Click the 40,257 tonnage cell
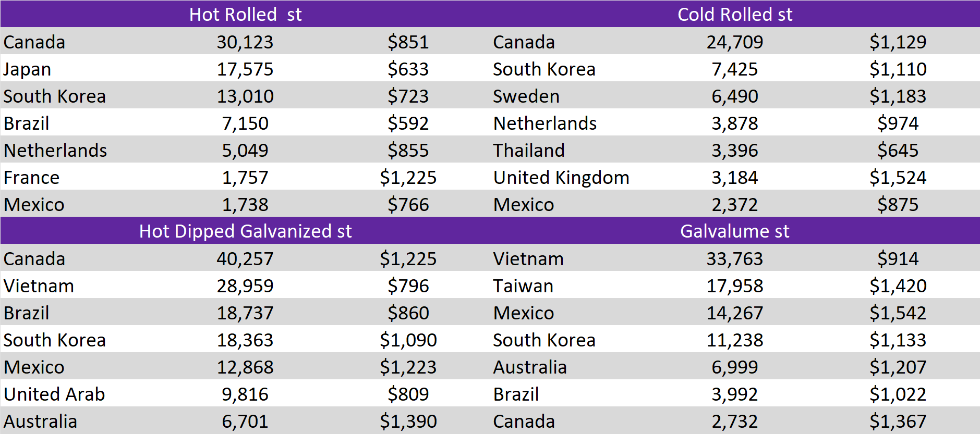 click(x=245, y=259)
